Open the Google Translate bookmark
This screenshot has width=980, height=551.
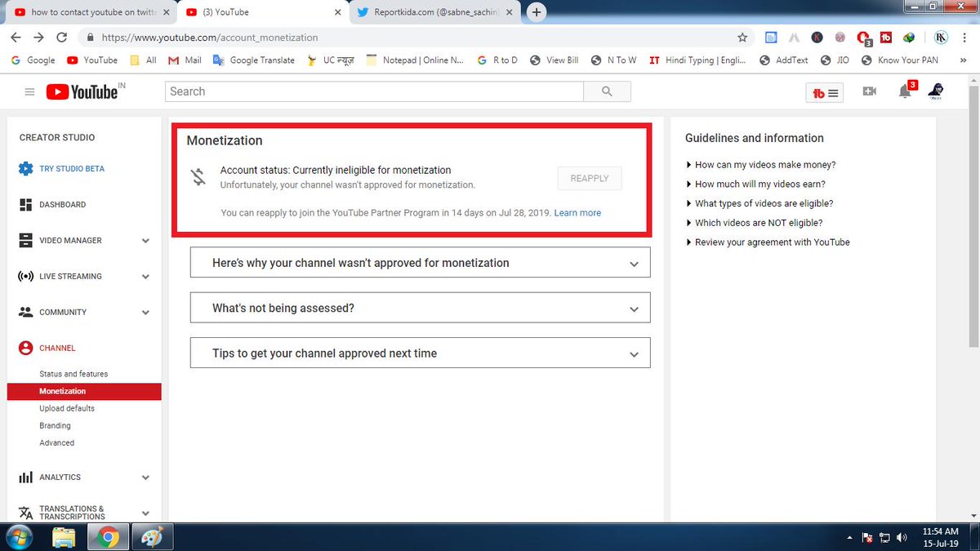(253, 60)
